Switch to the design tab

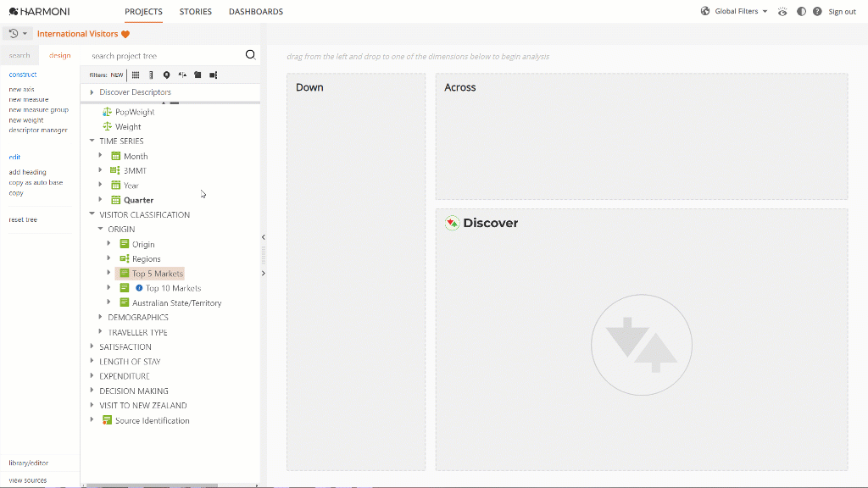[x=60, y=55]
